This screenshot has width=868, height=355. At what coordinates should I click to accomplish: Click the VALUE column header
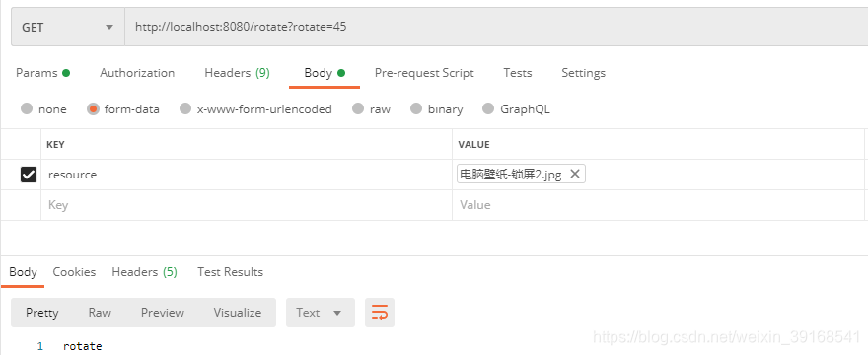pos(473,145)
